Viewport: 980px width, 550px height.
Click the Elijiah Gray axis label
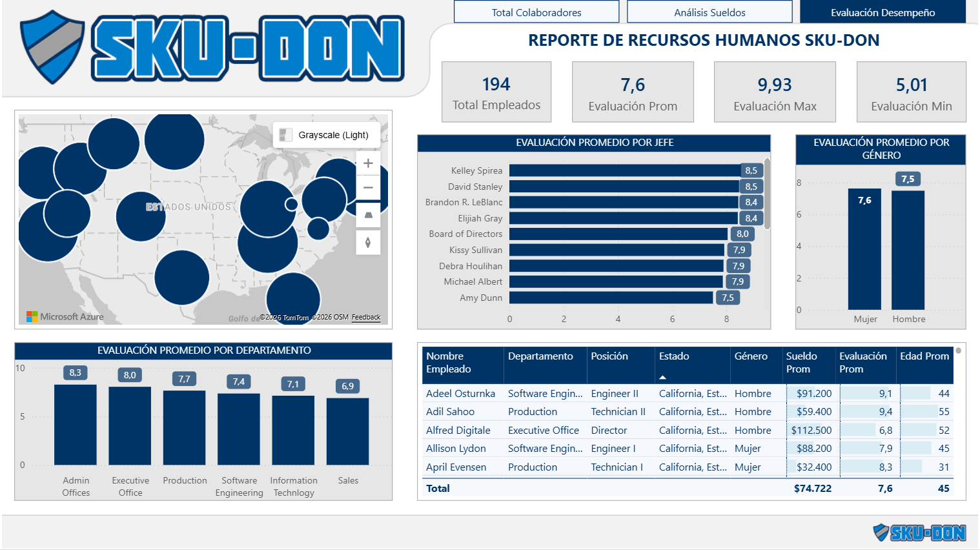coord(480,218)
